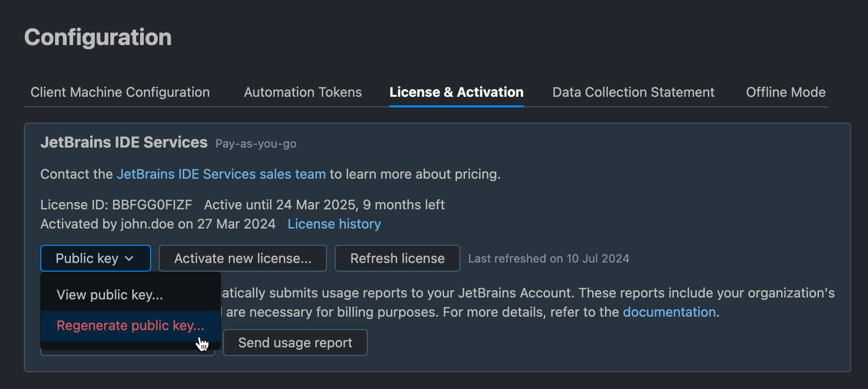Screen dimensions: 868x389
Task: Click the Last refreshed date label
Action: (548, 259)
